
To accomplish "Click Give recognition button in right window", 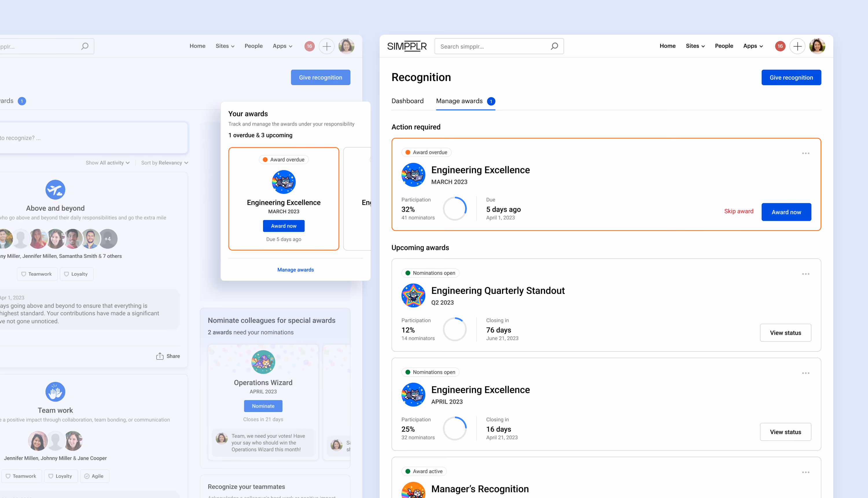I will [x=791, y=78].
